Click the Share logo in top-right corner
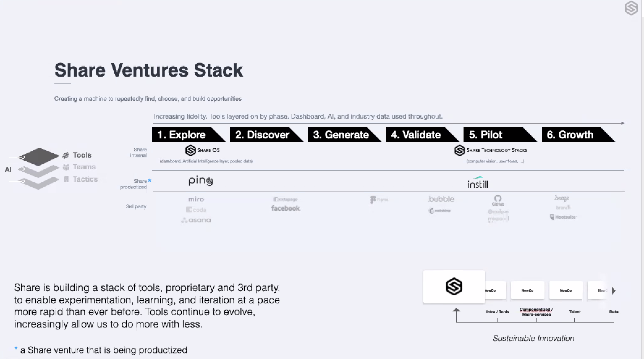 tap(631, 8)
